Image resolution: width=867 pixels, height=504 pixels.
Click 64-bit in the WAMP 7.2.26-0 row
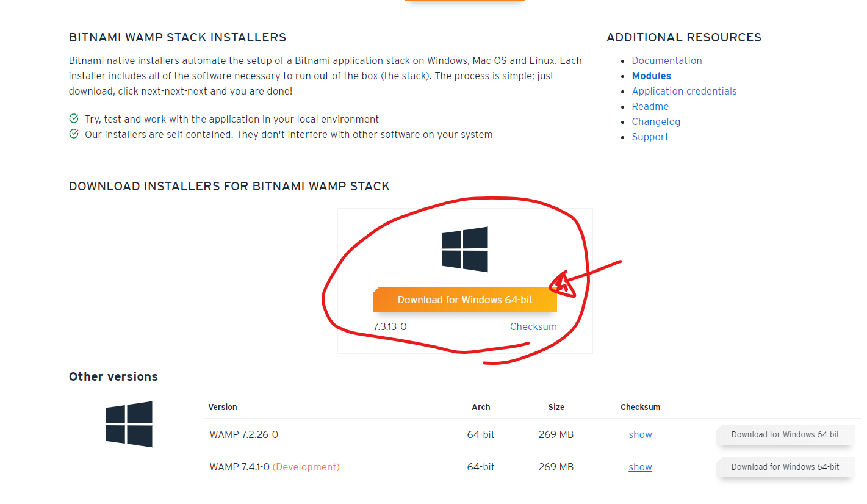pos(481,434)
